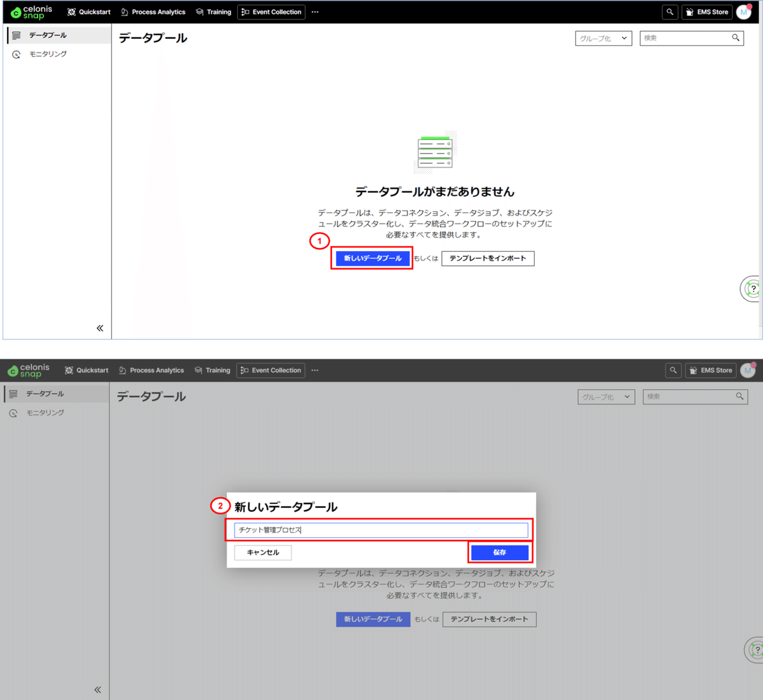Open the more options ellipsis in upper header
Viewport: 763px width, 700px height.
pyautogui.click(x=315, y=12)
